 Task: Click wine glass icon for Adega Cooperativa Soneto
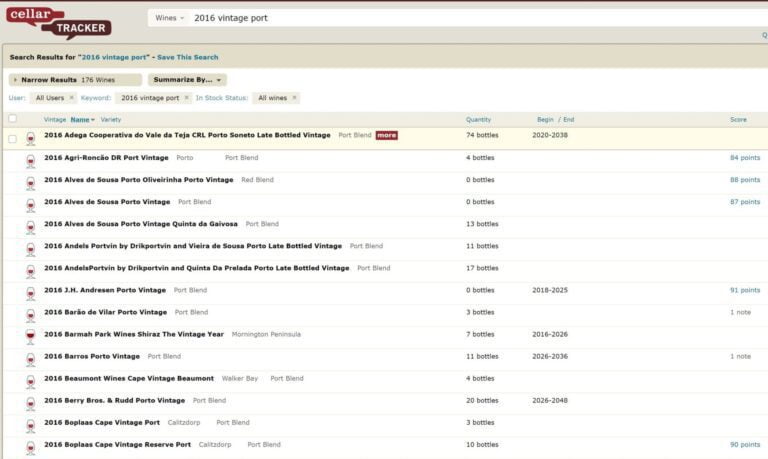click(31, 139)
